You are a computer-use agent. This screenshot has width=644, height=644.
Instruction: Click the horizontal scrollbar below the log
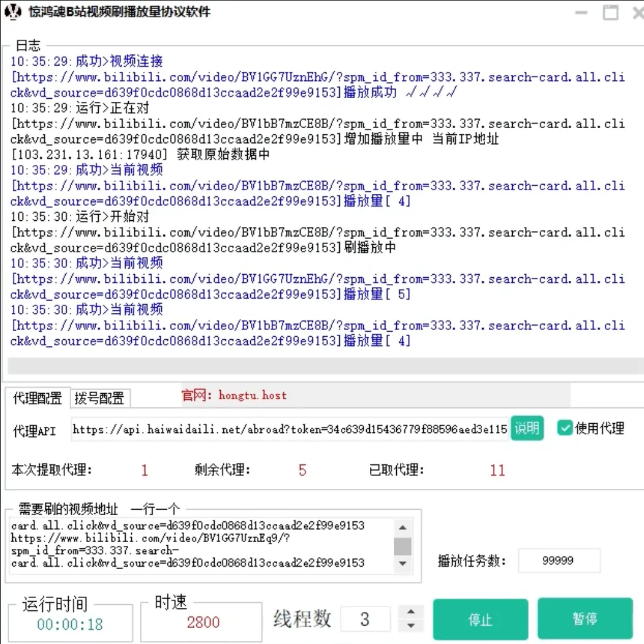[325, 366]
